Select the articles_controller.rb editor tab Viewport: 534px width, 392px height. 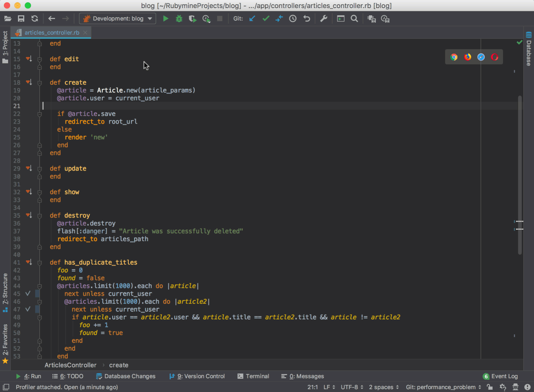tap(51, 32)
